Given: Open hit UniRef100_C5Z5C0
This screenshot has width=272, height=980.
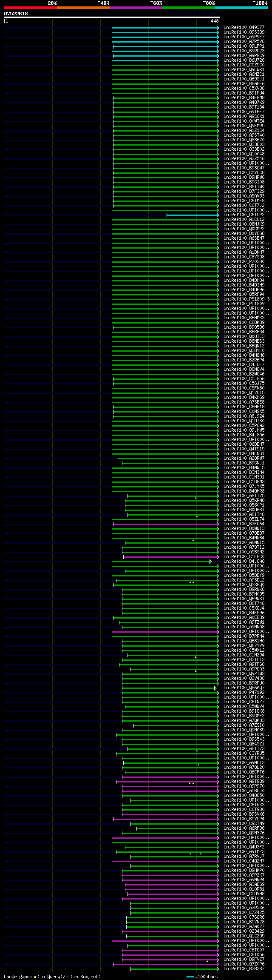Looking at the screenshot, I should tap(244, 65).
